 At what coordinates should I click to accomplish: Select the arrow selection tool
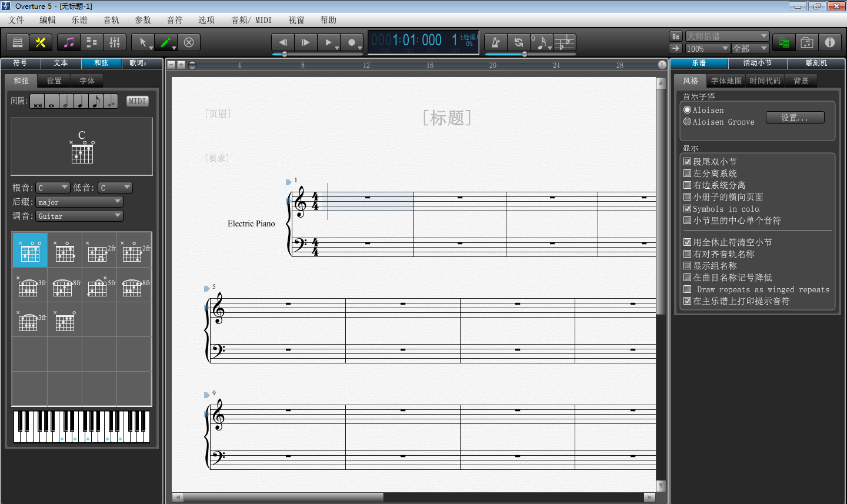pyautogui.click(x=143, y=42)
